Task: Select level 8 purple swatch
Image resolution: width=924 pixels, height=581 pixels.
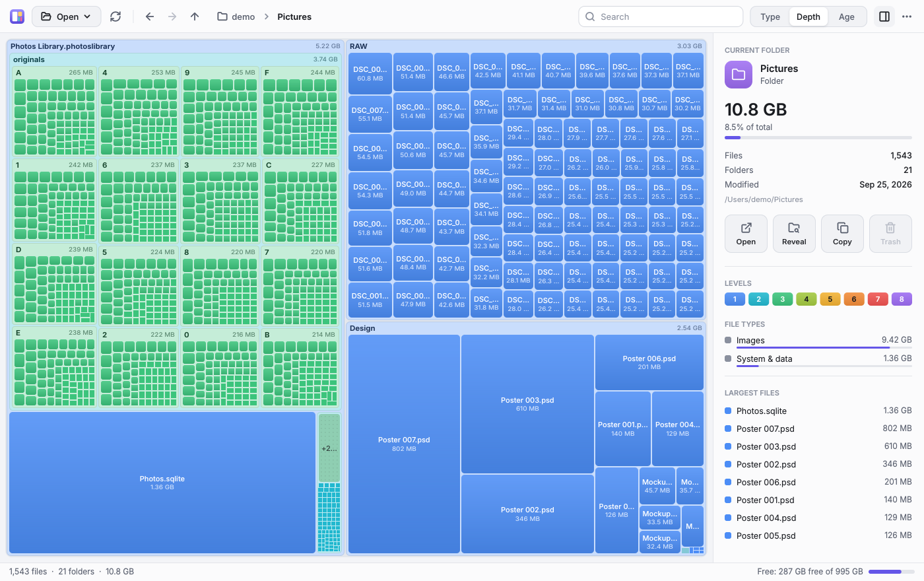Action: click(x=902, y=299)
